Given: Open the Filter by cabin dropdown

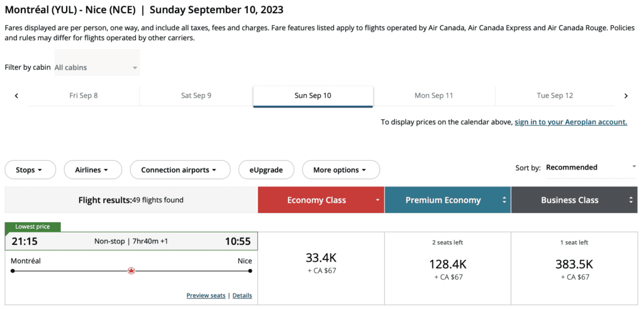Looking at the screenshot, I should [97, 67].
